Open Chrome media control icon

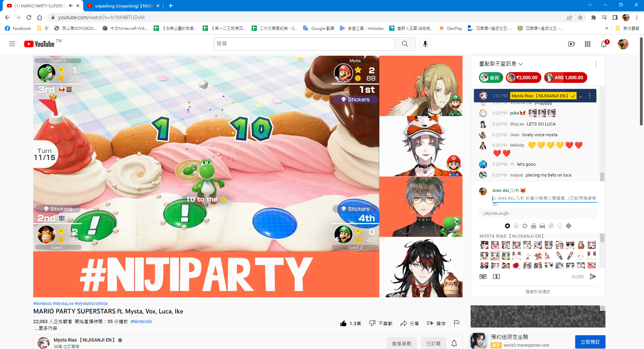click(x=604, y=17)
